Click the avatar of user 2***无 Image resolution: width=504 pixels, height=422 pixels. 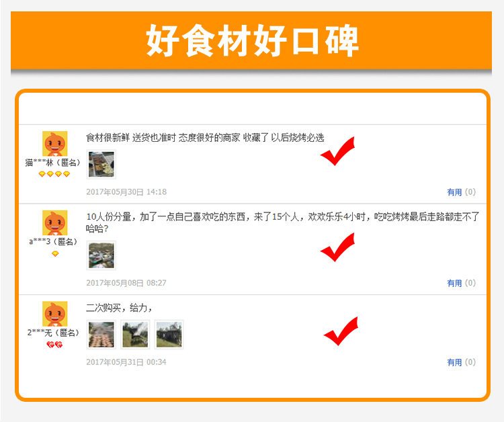pyautogui.click(x=55, y=314)
